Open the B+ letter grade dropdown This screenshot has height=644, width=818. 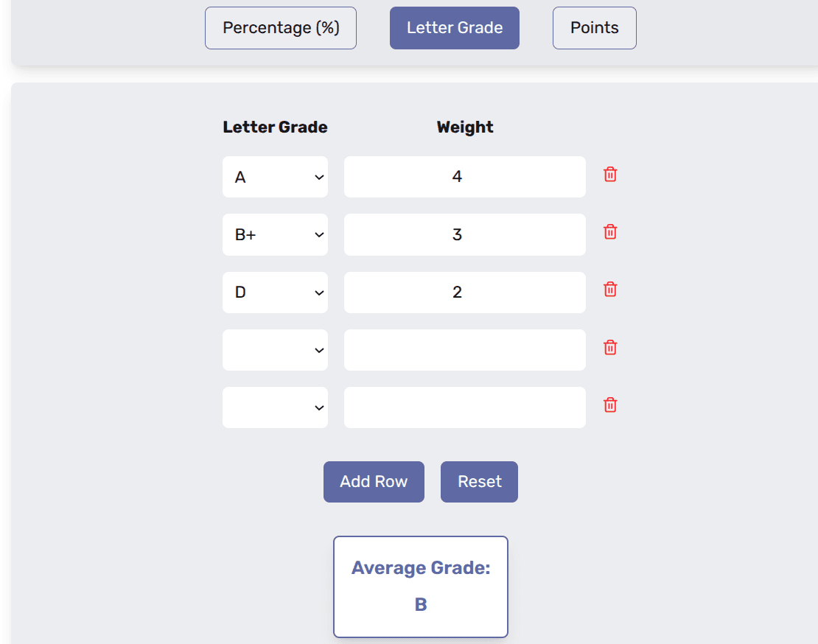tap(275, 234)
